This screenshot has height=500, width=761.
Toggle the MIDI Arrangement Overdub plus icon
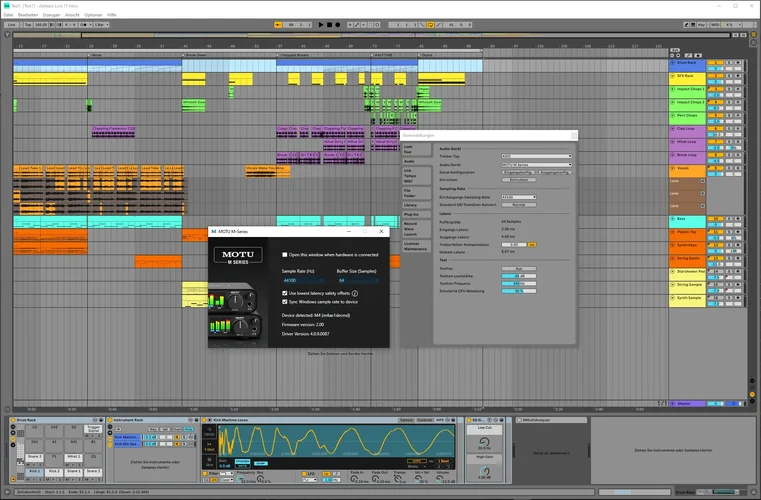point(350,25)
